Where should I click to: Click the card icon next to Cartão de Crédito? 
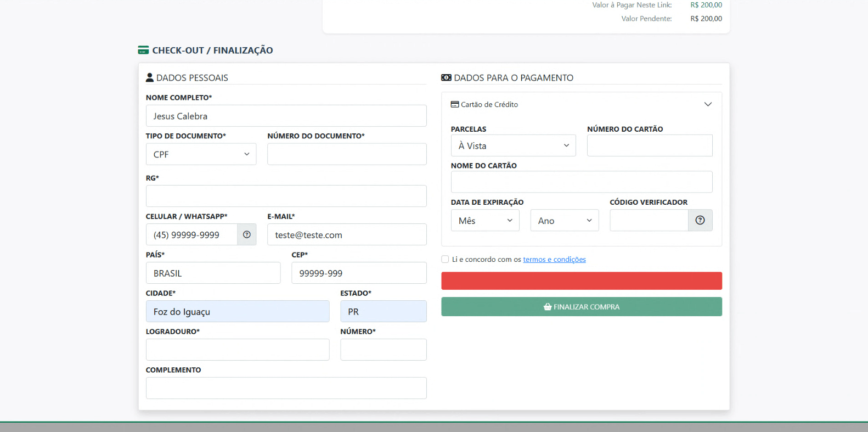coord(455,104)
